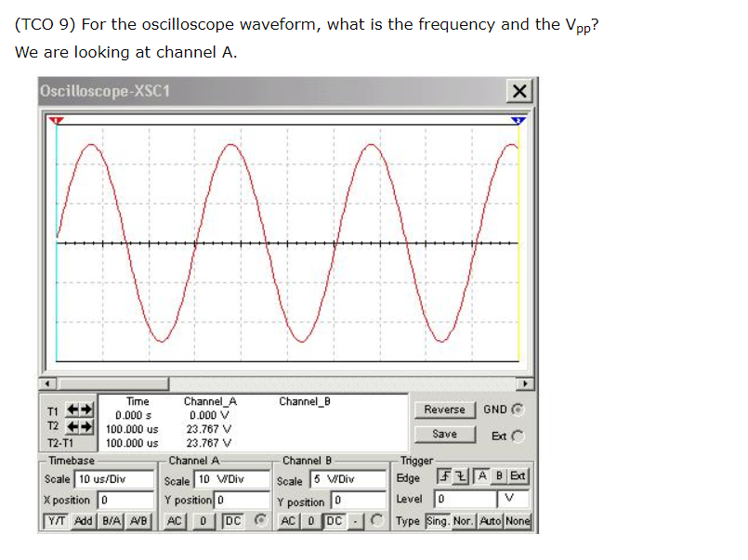The width and height of the screenshot is (748, 560).
Task: Set Channel A coupling to AC
Action: pos(174,519)
